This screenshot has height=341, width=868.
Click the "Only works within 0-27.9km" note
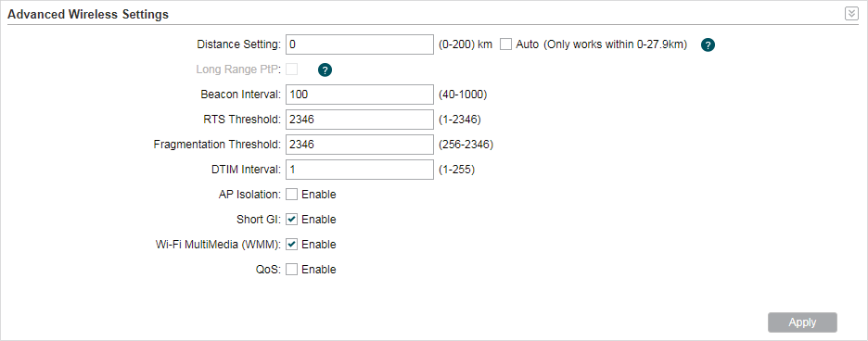[615, 44]
